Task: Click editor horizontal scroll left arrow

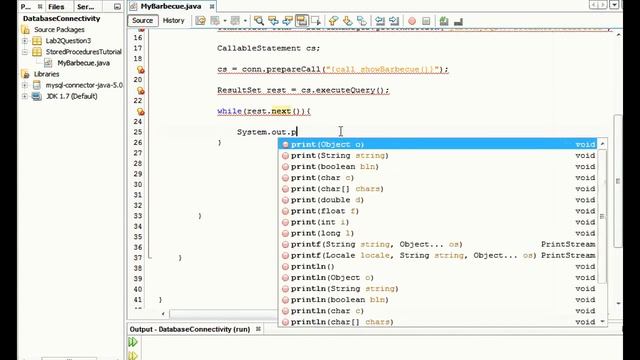Action: 163,313
